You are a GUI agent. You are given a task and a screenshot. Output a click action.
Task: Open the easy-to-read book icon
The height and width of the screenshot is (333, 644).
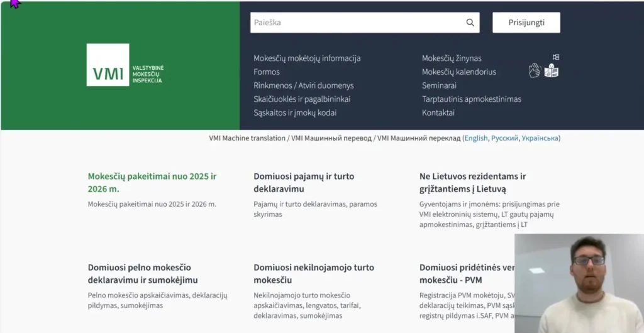pos(551,70)
